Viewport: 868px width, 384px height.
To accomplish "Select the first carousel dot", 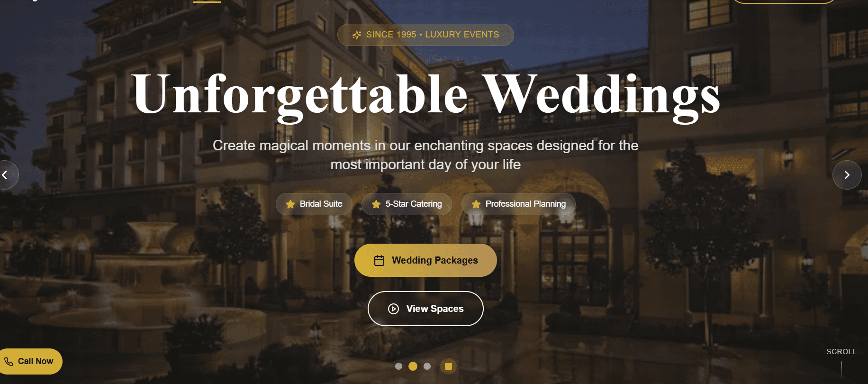I will pyautogui.click(x=398, y=366).
